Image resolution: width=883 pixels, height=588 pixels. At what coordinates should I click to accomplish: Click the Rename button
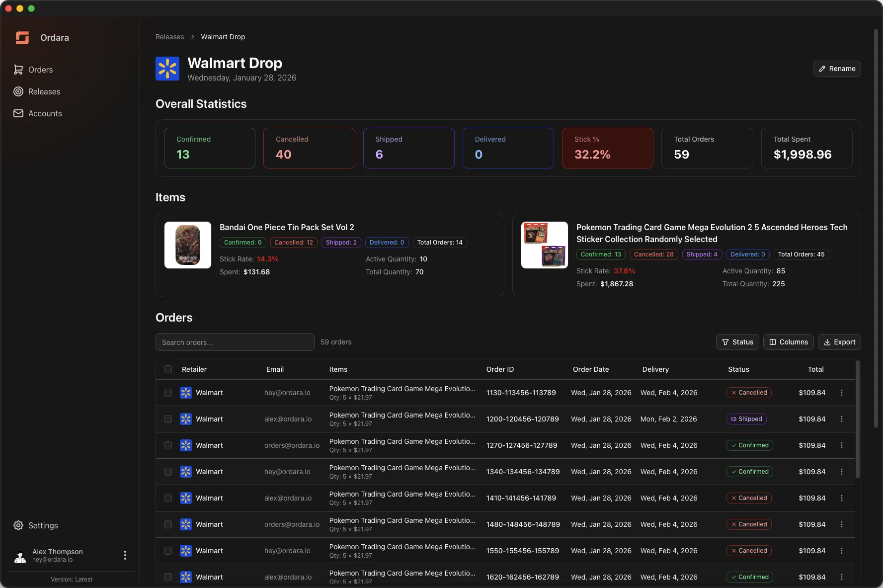[837, 69]
